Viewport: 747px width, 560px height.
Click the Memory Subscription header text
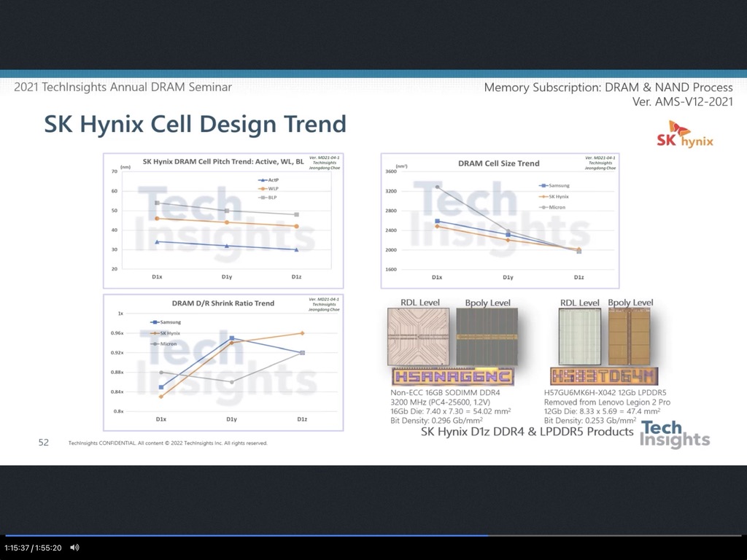point(608,87)
